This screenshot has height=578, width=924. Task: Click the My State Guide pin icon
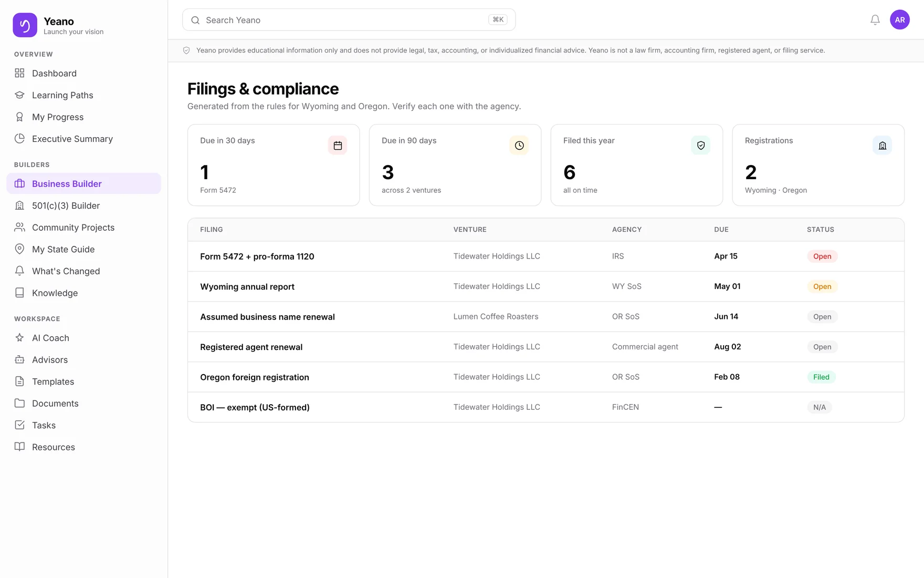19,249
